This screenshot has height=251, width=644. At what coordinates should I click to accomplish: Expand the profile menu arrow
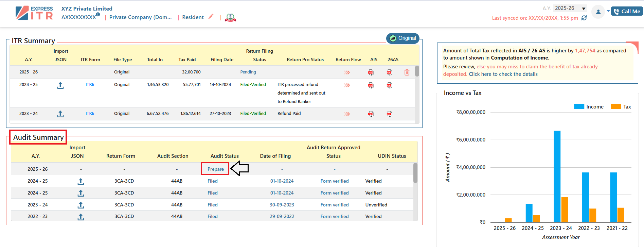[608, 11]
